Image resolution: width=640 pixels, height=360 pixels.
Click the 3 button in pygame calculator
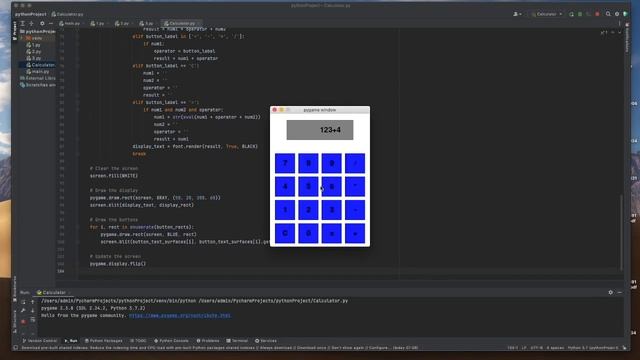tap(331, 210)
